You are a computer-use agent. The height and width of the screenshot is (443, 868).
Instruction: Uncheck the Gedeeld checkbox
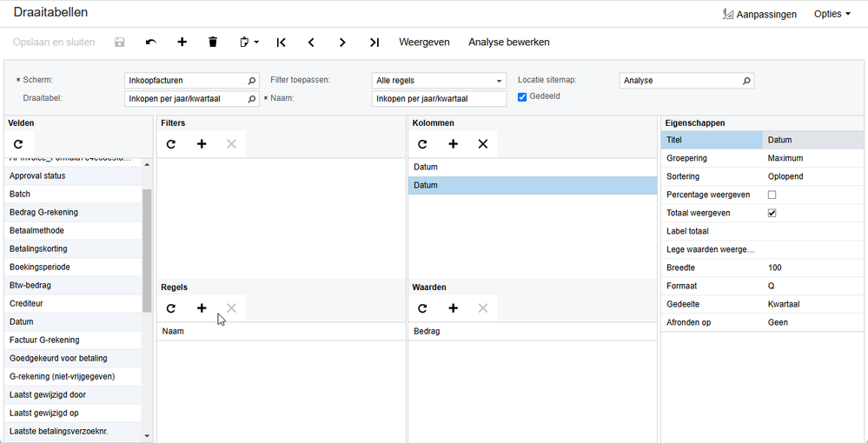pos(522,96)
